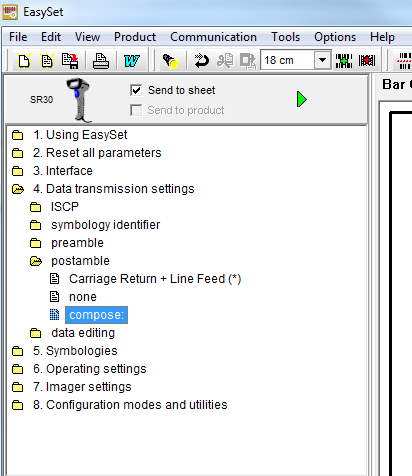The image size is (412, 476).
Task: Click the printer icon in toolbar
Action: pyautogui.click(x=101, y=61)
